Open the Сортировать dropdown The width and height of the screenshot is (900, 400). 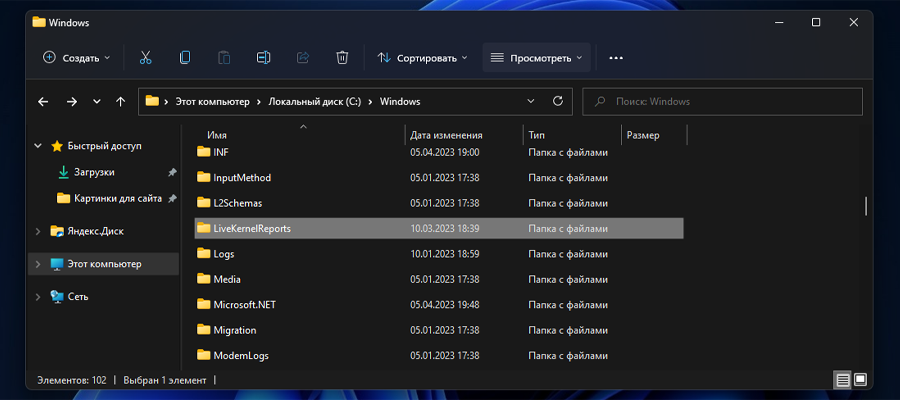pos(422,57)
